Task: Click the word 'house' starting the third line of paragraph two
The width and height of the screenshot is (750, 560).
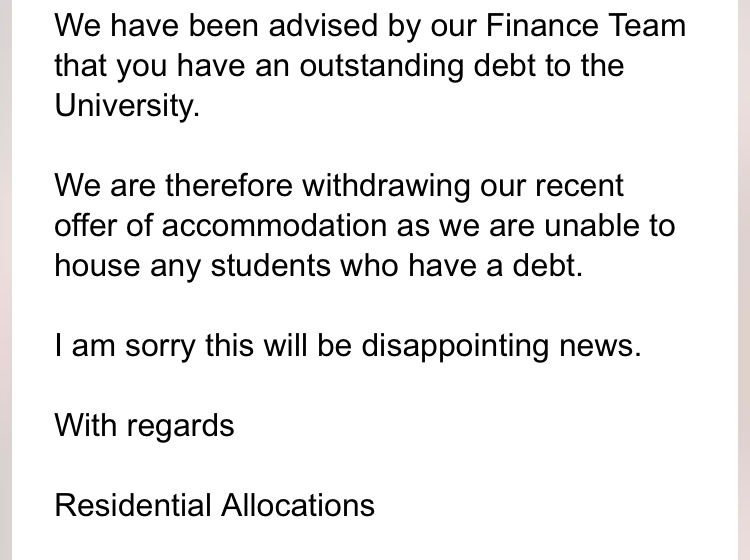Action: [x=97, y=265]
